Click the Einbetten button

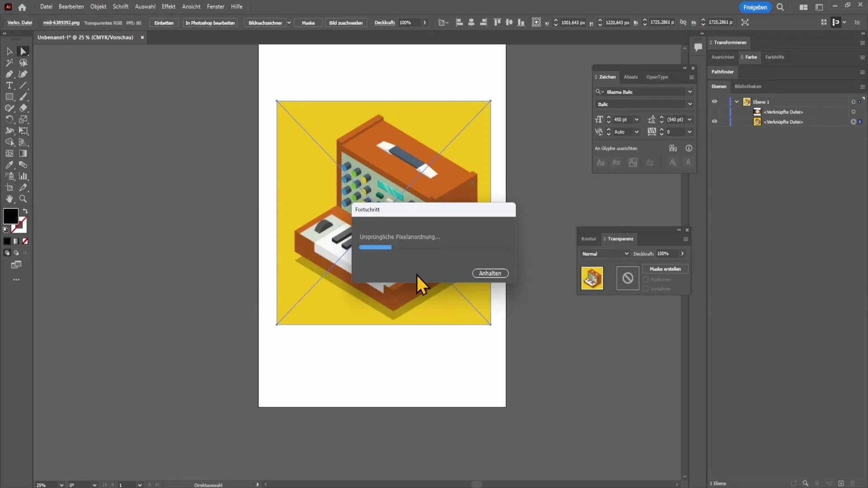click(164, 23)
